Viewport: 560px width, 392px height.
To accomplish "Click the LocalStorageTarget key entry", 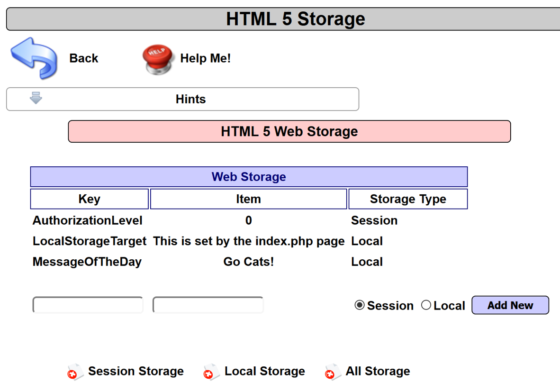I will 90,241.
